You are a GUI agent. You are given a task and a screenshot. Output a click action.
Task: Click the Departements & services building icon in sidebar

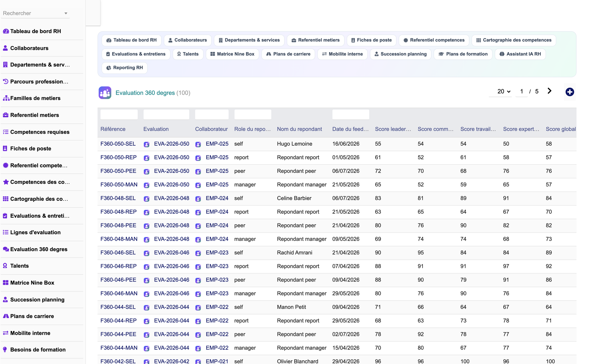click(x=5, y=65)
